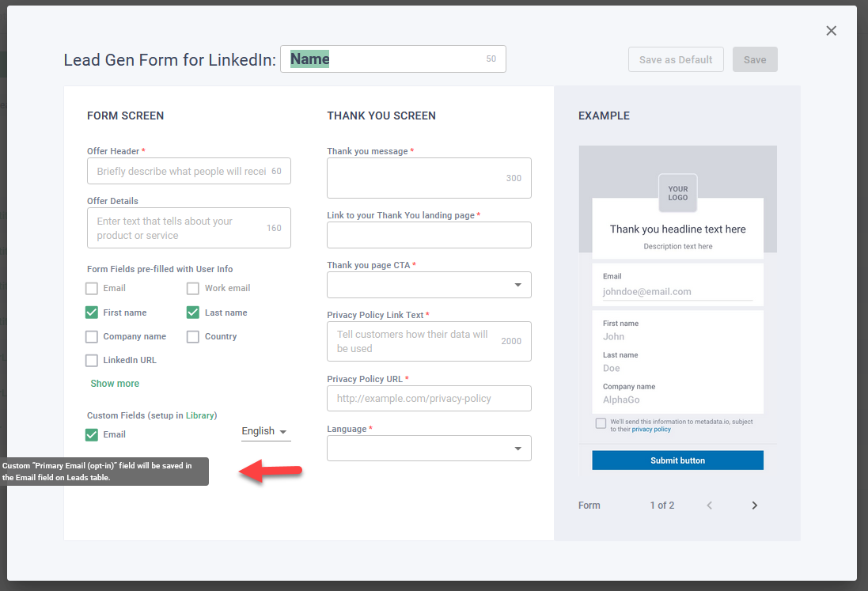
Task: Click the Save button
Action: [755, 59]
